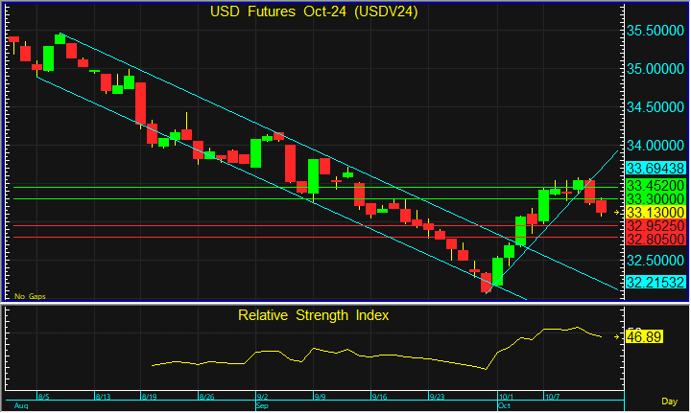
Task: Select the 33.69438 cyan trendline price tag
Action: pyautogui.click(x=655, y=169)
